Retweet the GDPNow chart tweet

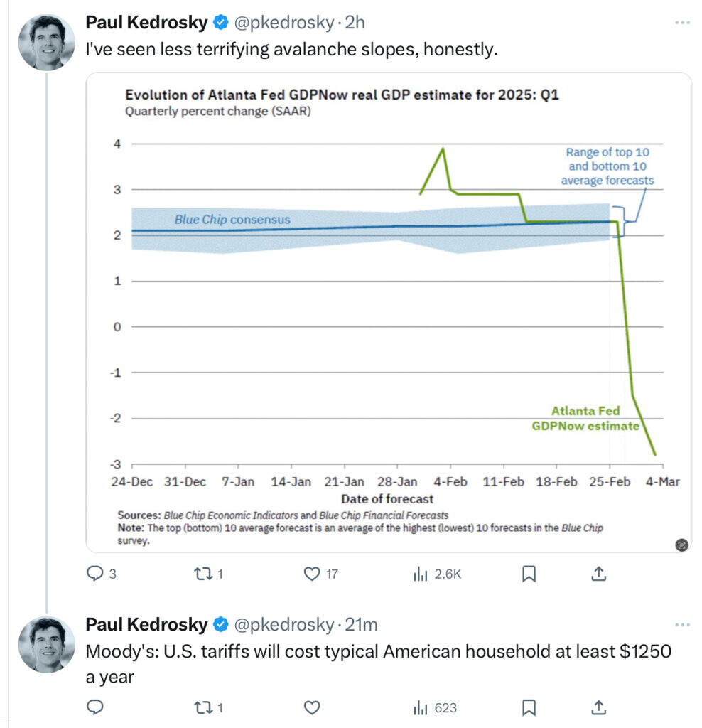pyautogui.click(x=203, y=574)
